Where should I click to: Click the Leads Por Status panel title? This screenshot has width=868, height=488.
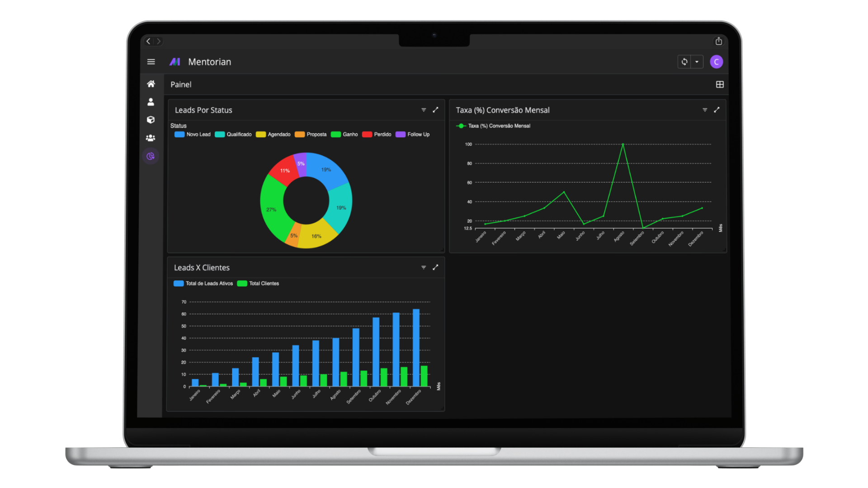tap(203, 110)
